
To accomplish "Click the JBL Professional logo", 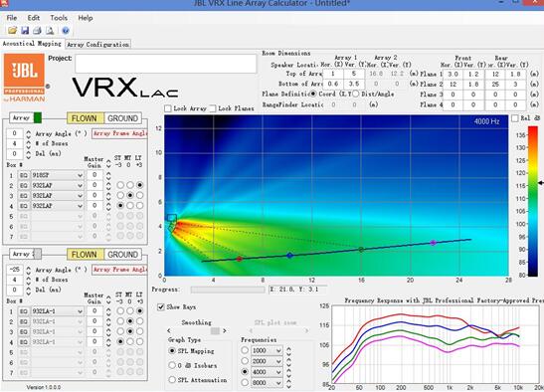I will (x=24, y=78).
